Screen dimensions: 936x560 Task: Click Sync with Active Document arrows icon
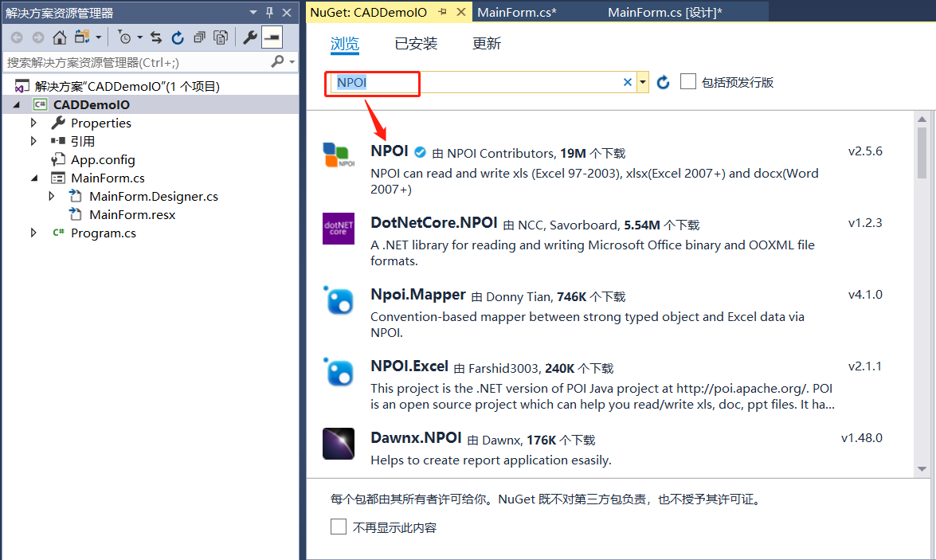click(156, 37)
